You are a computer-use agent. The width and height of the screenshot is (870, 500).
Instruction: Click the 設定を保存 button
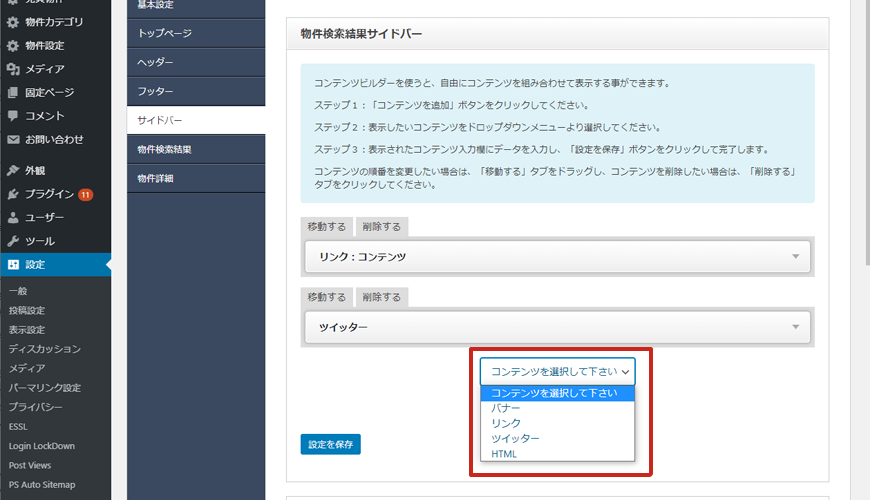(x=330, y=444)
